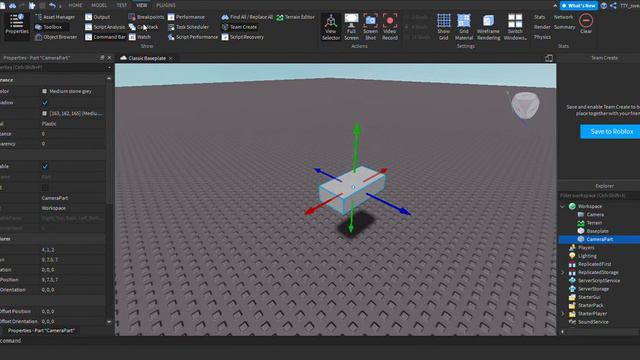Select Baseplate in the Explorer
Viewport: 640px width, 360px height.
point(597,231)
